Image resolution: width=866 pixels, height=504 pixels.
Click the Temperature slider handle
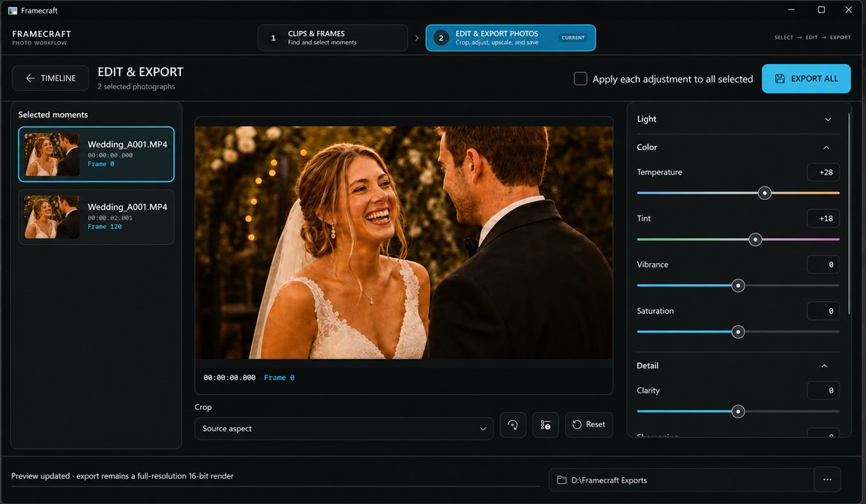(x=764, y=193)
